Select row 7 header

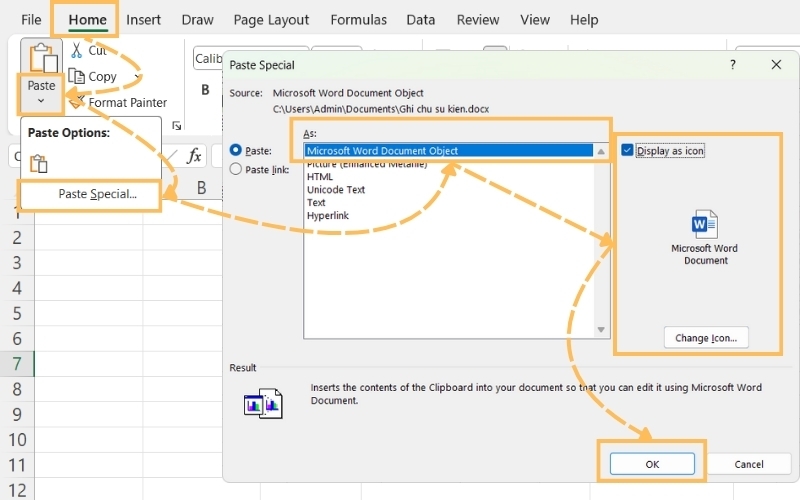[x=17, y=364]
